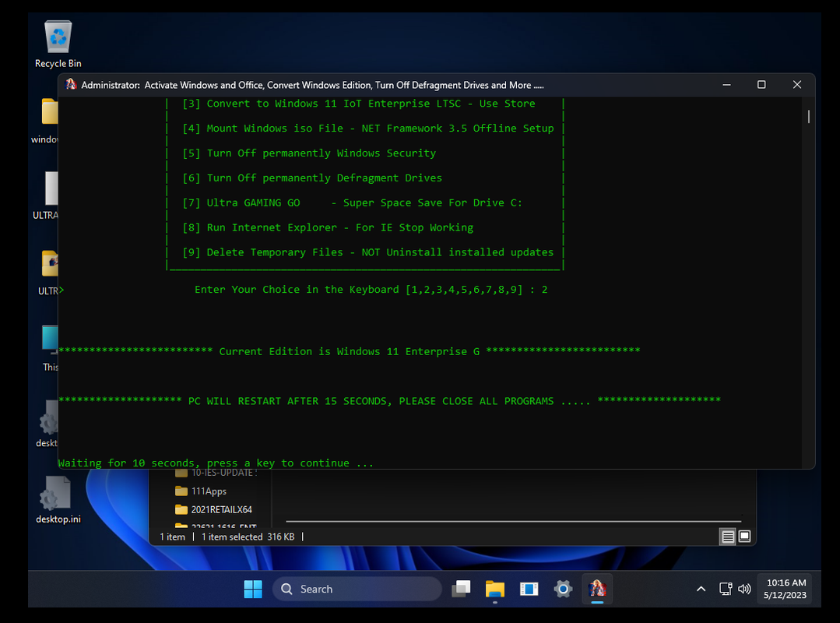Image resolution: width=840 pixels, height=623 pixels.
Task: Click the Current Edition Windows 11 Enterprise G text
Action: coord(350,351)
